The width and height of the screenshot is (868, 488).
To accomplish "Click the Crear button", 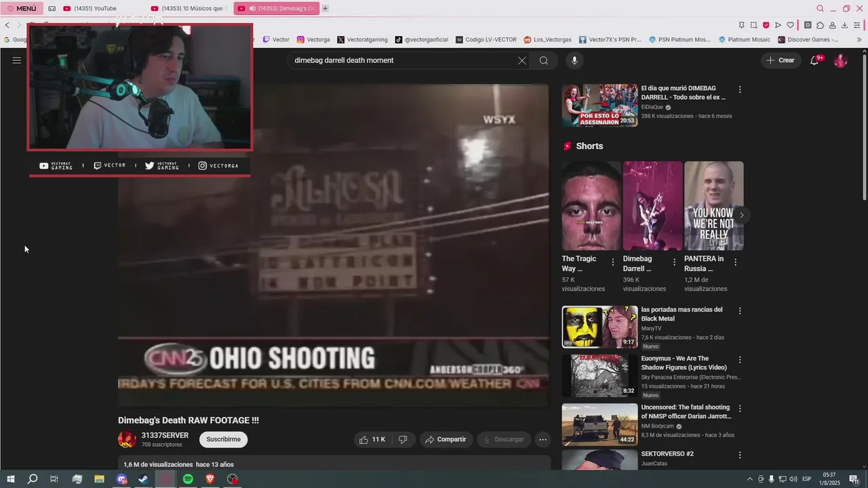I will click(780, 60).
